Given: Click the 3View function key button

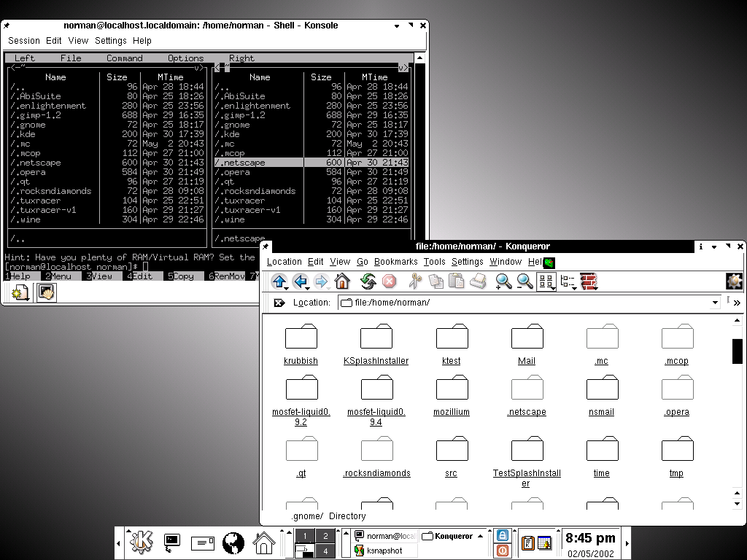Looking at the screenshot, I should [98, 276].
